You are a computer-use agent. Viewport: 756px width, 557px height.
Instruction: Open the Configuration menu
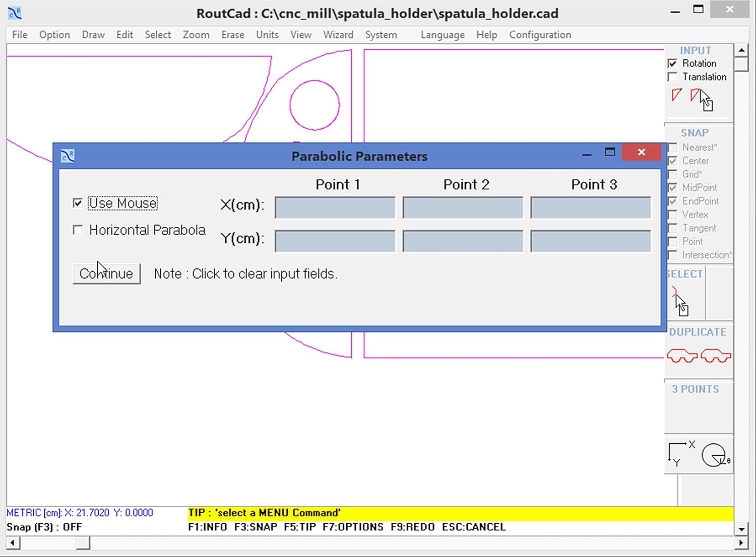click(x=540, y=34)
